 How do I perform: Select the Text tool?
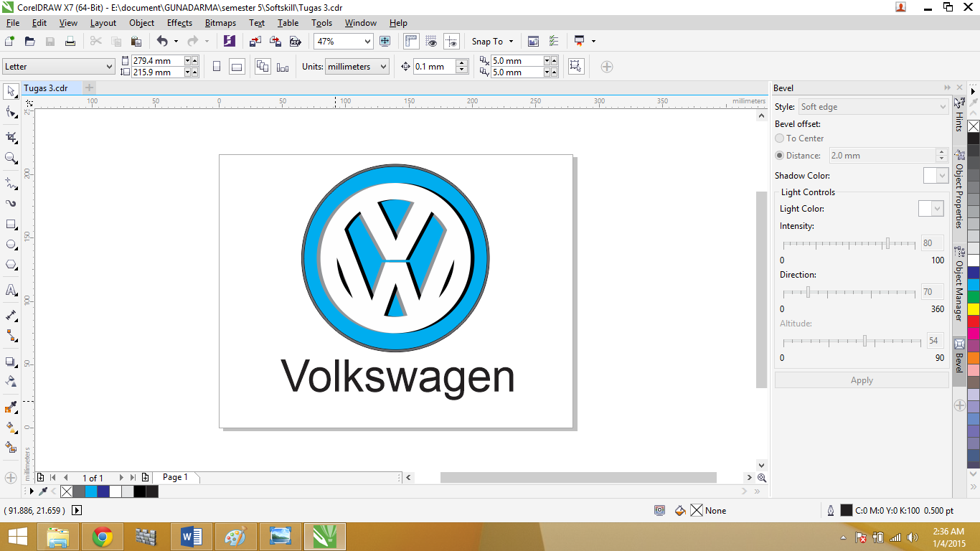[x=11, y=290]
